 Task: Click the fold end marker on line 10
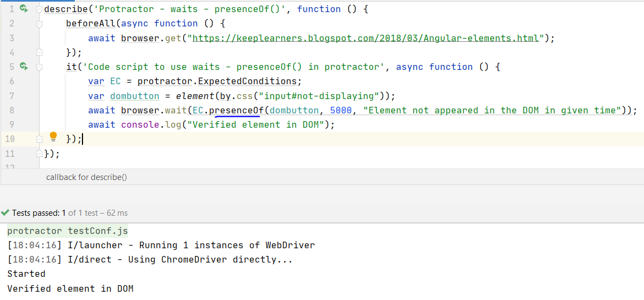39,139
